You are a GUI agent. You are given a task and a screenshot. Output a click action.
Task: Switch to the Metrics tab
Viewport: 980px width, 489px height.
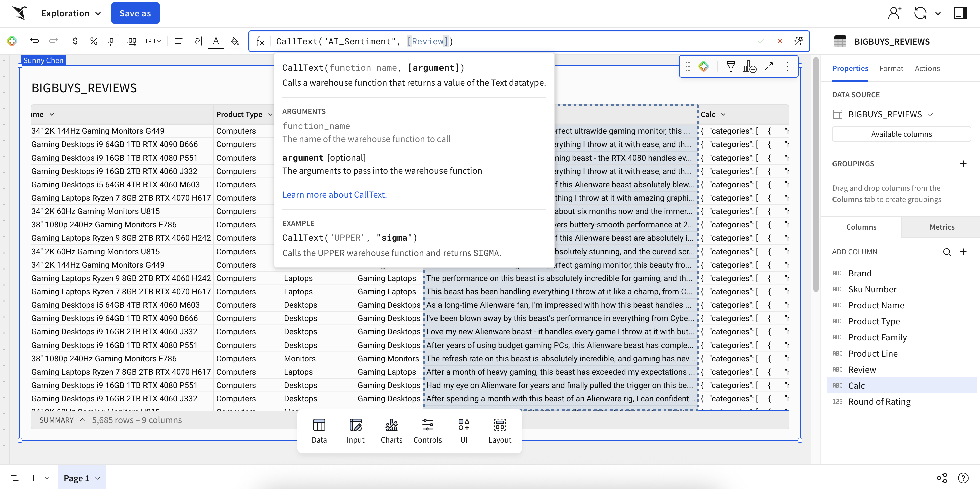[942, 227]
